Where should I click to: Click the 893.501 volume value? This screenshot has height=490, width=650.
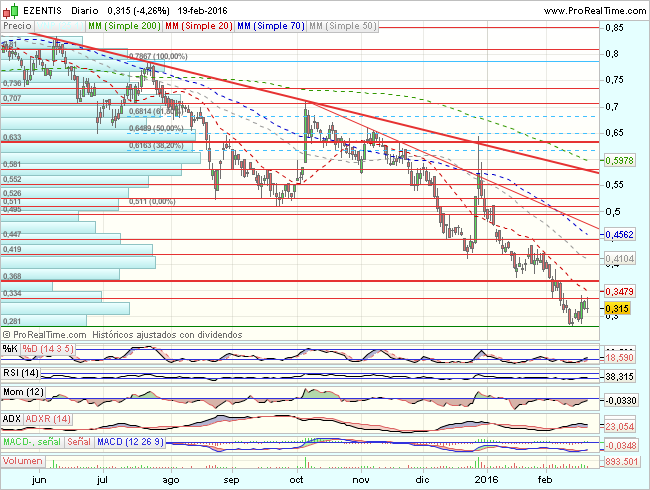(x=621, y=461)
